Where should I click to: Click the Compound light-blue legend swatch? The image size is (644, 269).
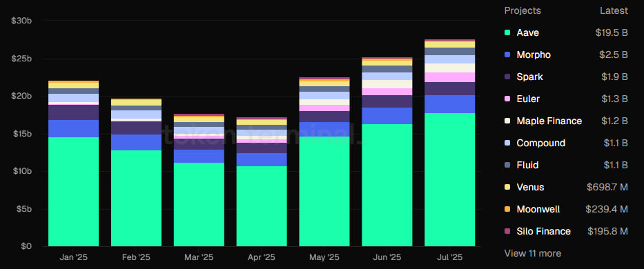pos(507,143)
